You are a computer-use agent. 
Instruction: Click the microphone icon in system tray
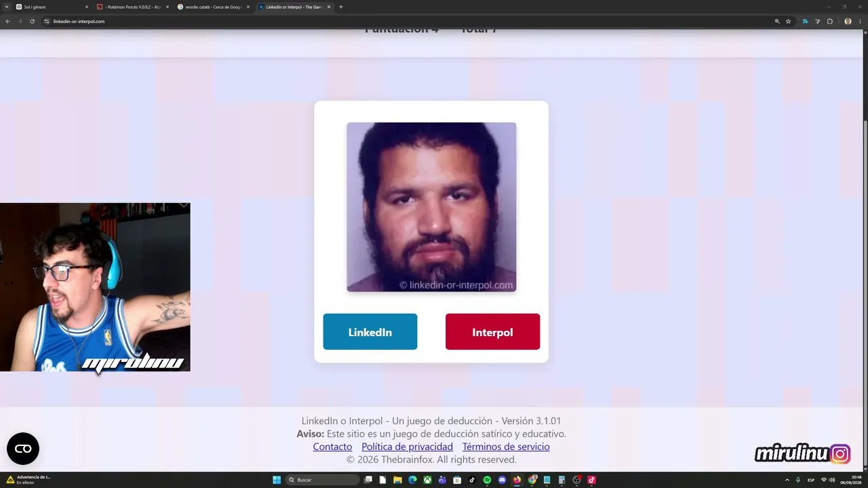(x=798, y=480)
